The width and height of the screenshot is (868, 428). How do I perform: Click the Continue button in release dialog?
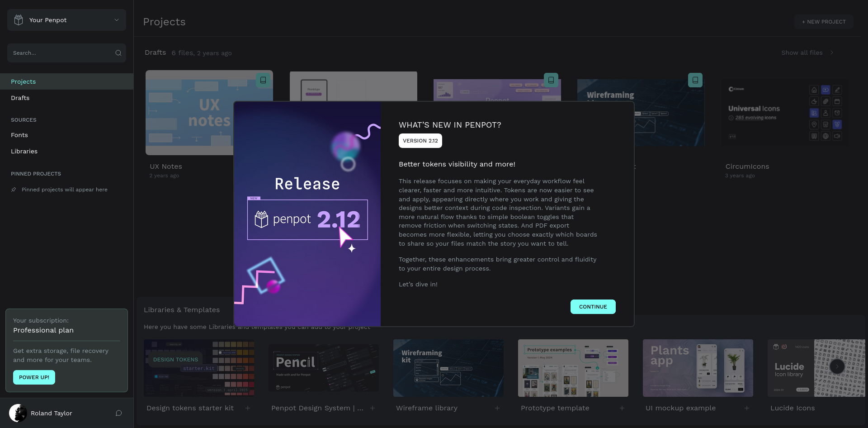click(593, 307)
